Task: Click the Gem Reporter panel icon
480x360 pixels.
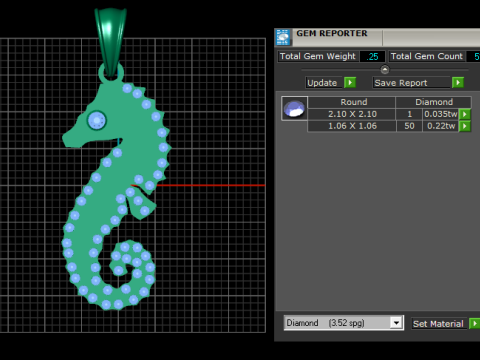Action: (x=283, y=37)
